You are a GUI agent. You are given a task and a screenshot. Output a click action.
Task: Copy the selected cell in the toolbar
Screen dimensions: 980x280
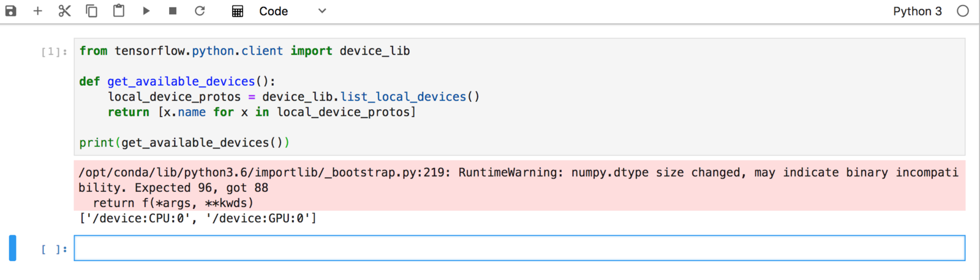coord(92,11)
